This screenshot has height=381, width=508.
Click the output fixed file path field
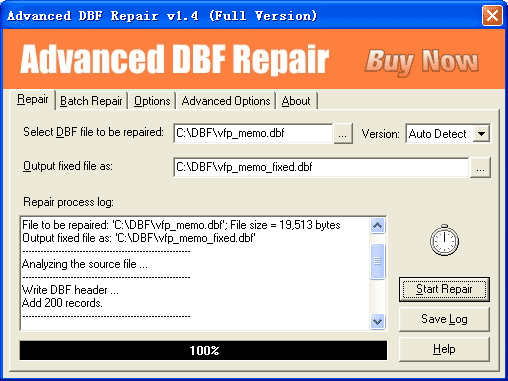321,167
